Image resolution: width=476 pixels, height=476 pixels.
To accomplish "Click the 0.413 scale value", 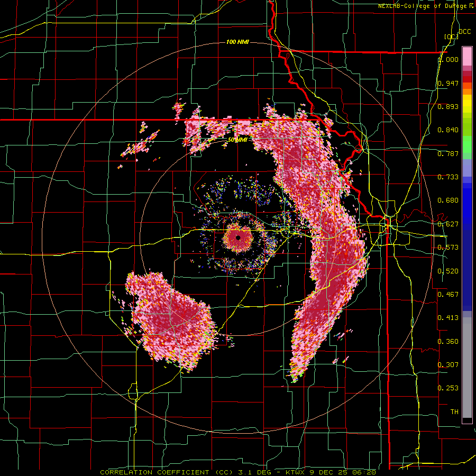I will (x=448, y=318).
